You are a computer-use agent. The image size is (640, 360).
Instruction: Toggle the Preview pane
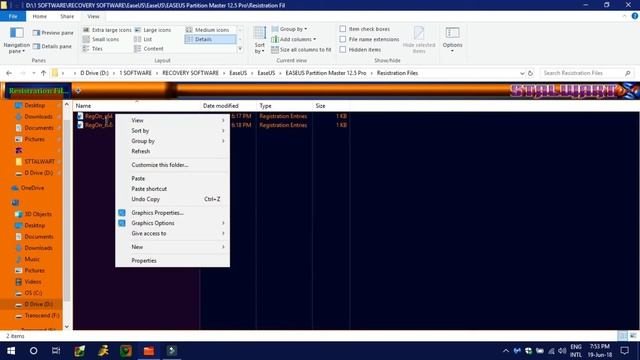coord(53,33)
